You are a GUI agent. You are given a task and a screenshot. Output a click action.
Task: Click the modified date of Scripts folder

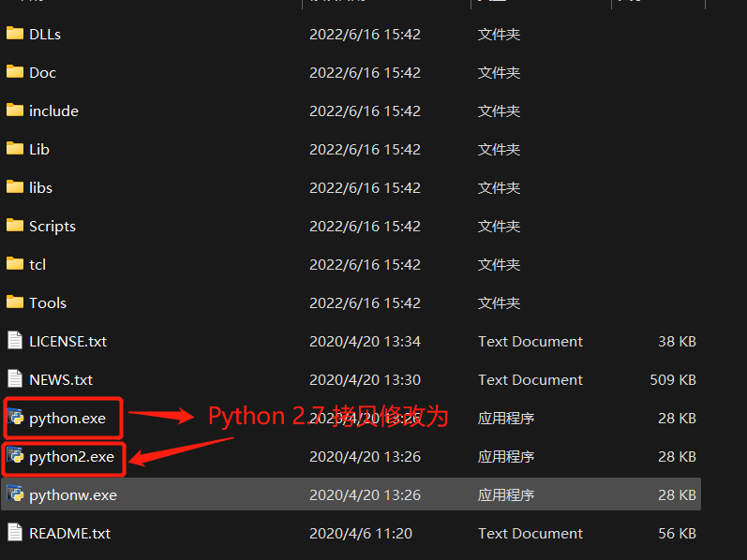[x=365, y=227]
